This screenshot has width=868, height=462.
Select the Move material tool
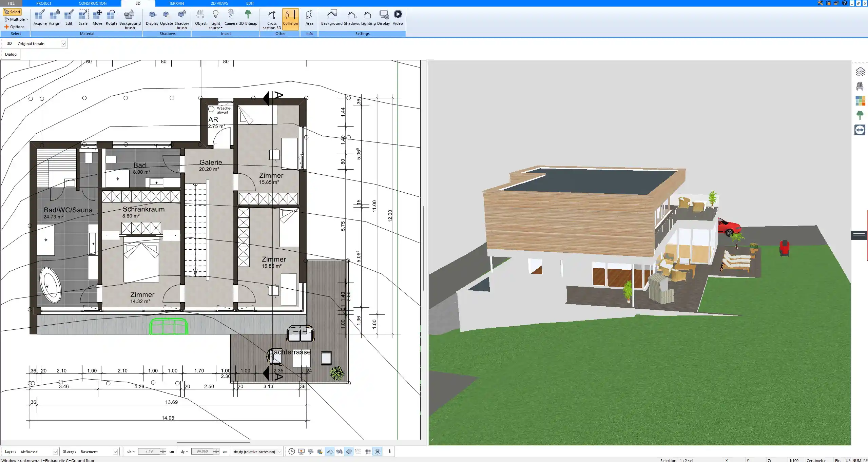point(97,18)
